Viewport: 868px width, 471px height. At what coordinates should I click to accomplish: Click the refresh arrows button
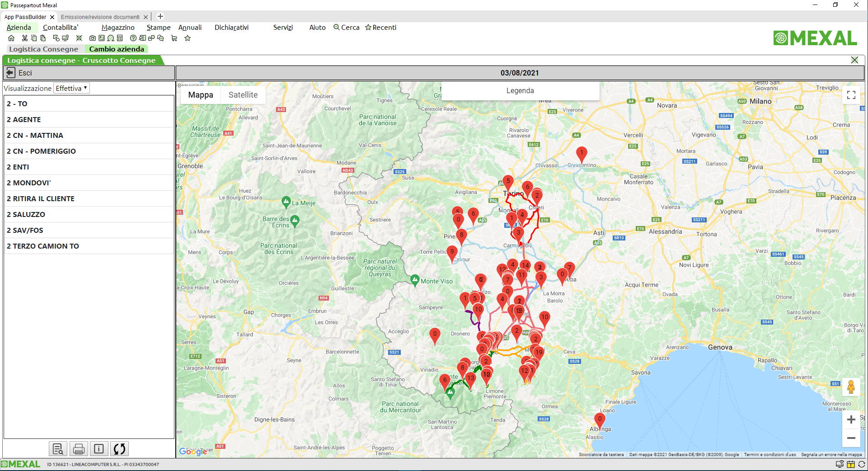(119, 449)
